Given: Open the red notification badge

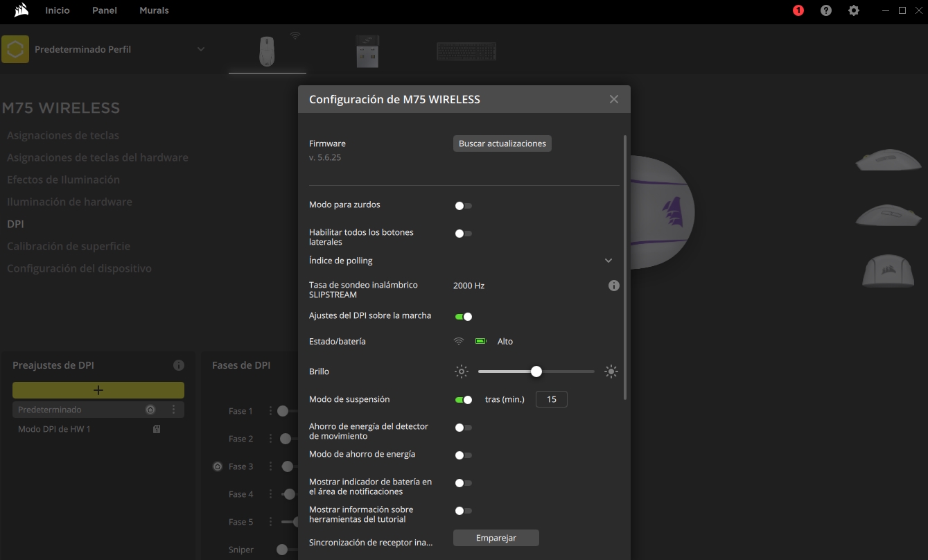Looking at the screenshot, I should click(798, 10).
